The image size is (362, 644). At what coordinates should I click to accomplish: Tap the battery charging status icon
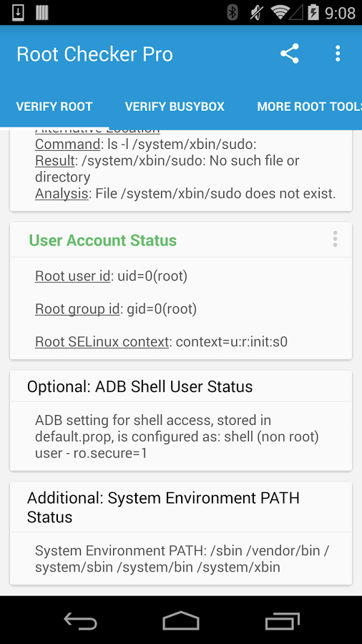[313, 13]
